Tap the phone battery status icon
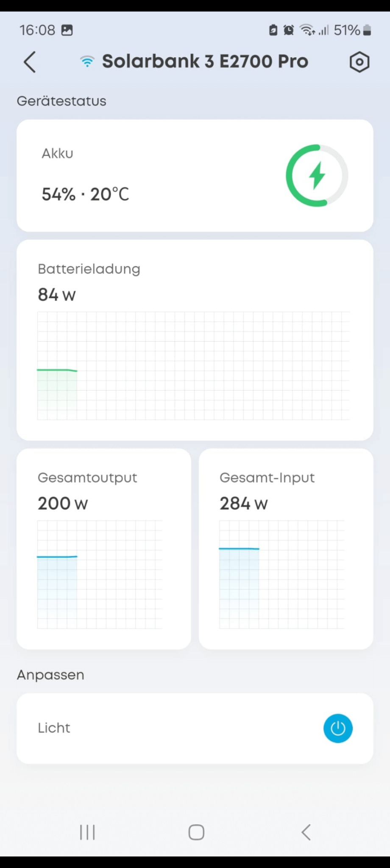 tap(367, 30)
